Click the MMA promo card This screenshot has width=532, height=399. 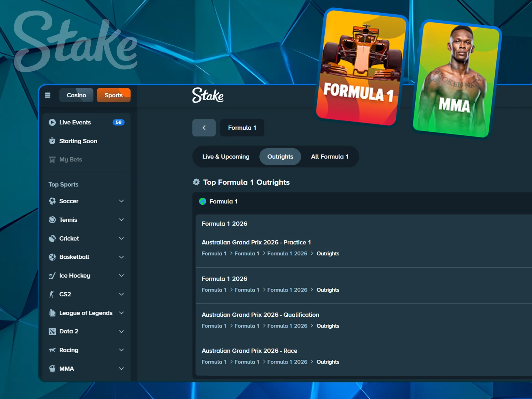pos(457,79)
